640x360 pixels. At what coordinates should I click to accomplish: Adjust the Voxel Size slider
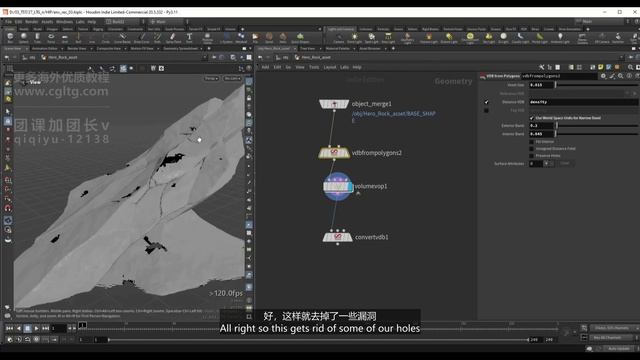pyautogui.click(x=597, y=85)
